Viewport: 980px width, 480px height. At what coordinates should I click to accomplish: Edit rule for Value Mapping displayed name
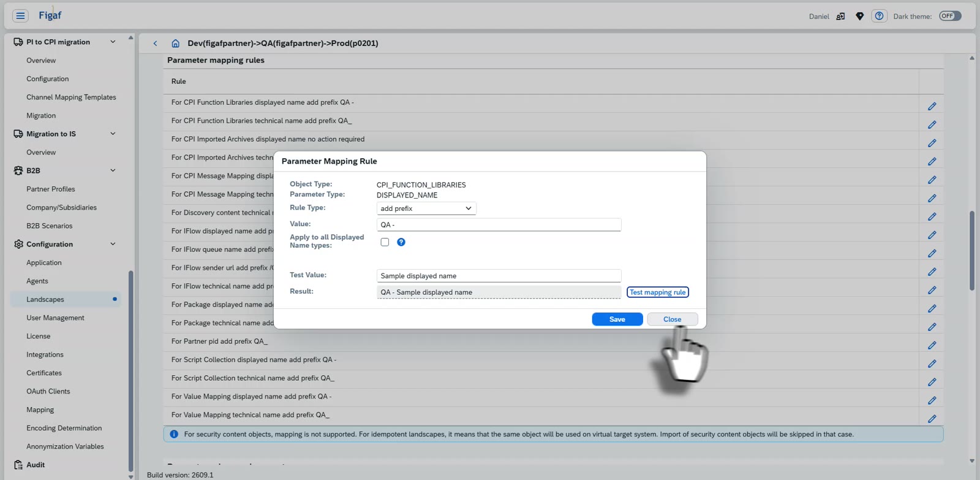click(x=932, y=400)
